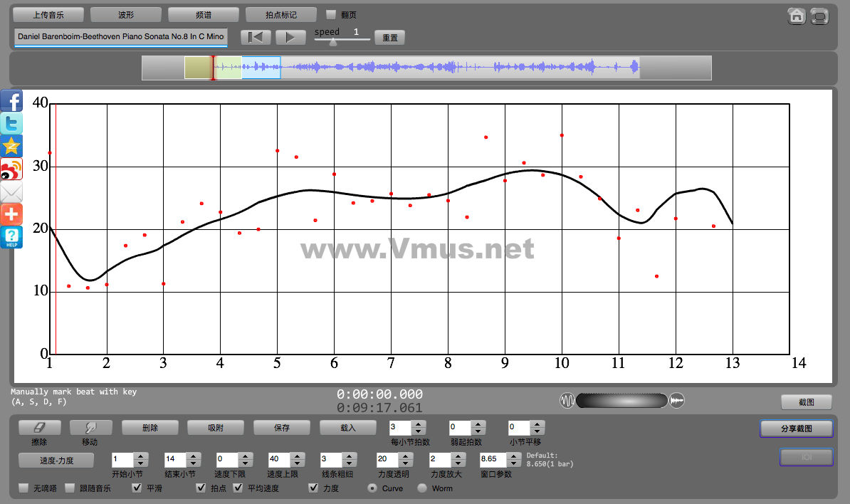Uncheck the 平滑 smoothing checkbox
Viewport: 850px width, 504px height.
[x=137, y=488]
